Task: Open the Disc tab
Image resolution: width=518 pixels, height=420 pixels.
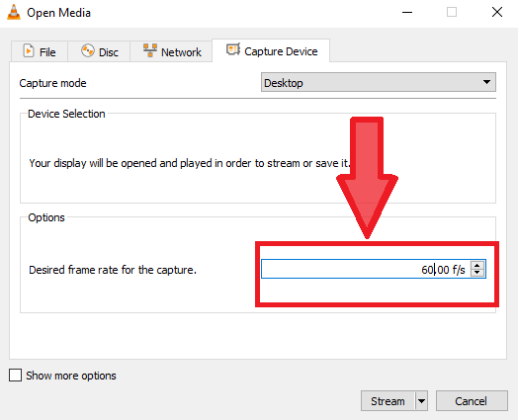Action: pos(99,51)
